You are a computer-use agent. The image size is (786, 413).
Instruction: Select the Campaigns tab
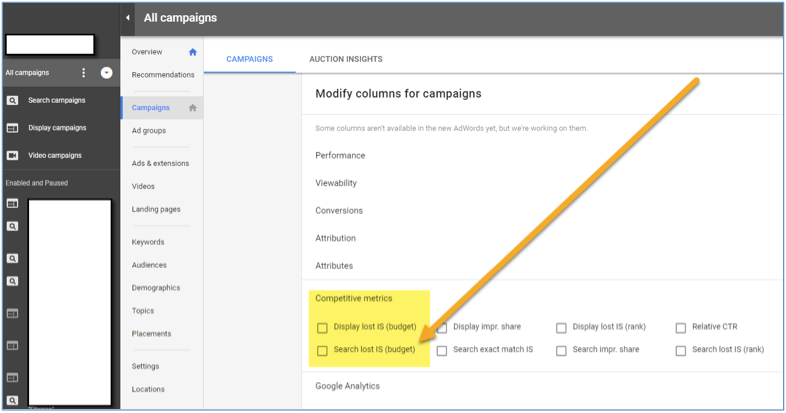pos(249,59)
